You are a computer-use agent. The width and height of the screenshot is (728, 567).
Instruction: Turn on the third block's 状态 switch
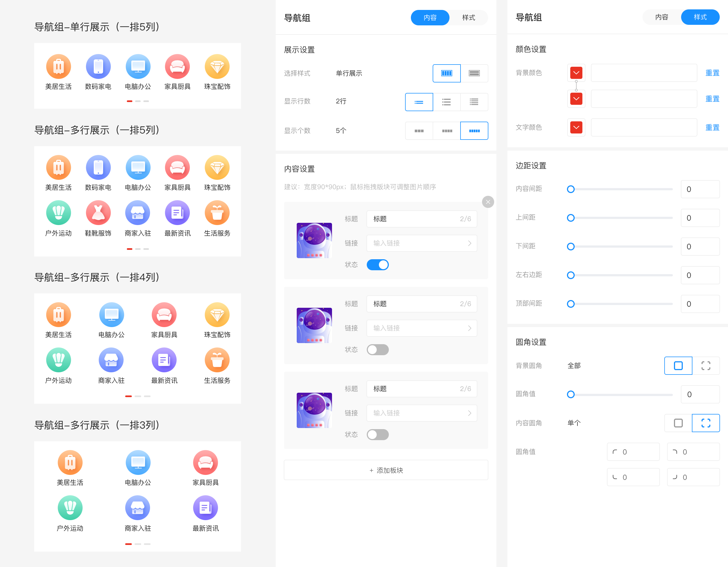(378, 434)
